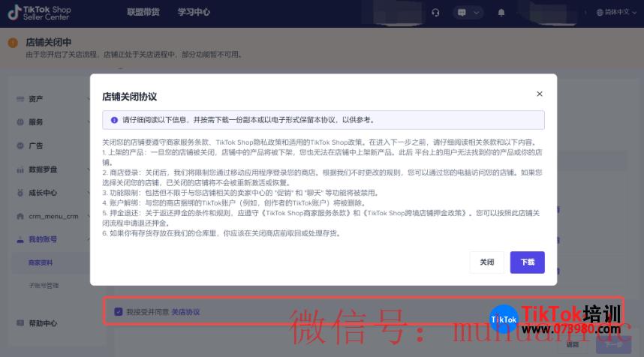Open the notifications bell icon
The height and width of the screenshot is (357, 644).
tap(501, 12)
